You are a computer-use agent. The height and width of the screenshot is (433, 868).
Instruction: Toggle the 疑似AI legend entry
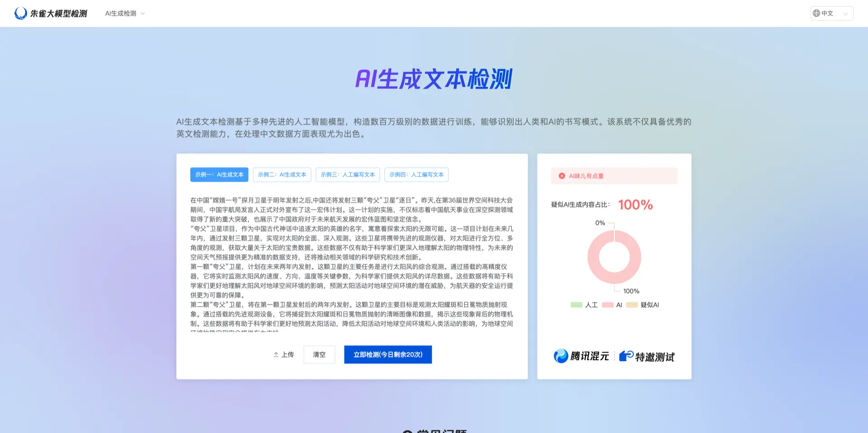(x=643, y=305)
